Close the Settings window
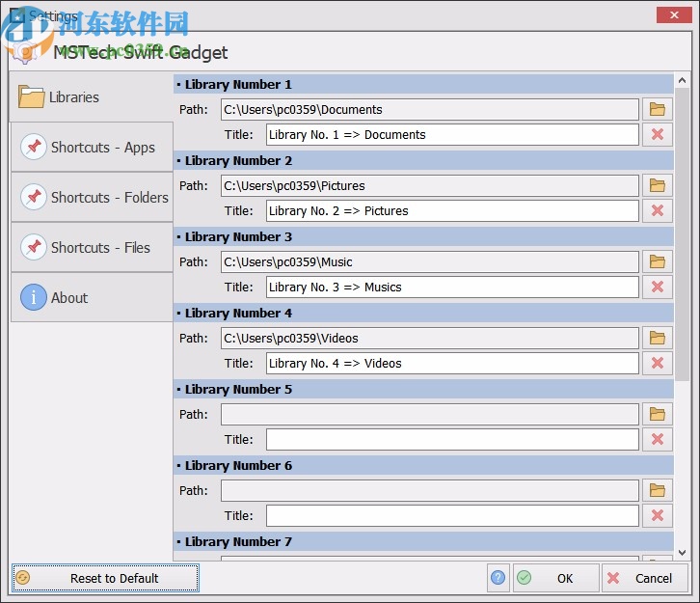The width and height of the screenshot is (700, 603). (x=674, y=14)
